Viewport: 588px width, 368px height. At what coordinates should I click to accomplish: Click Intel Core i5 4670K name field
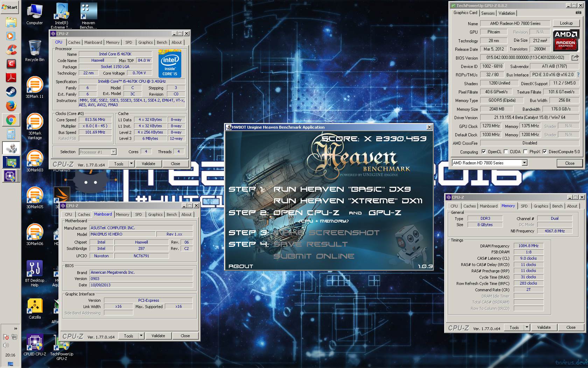click(x=115, y=54)
